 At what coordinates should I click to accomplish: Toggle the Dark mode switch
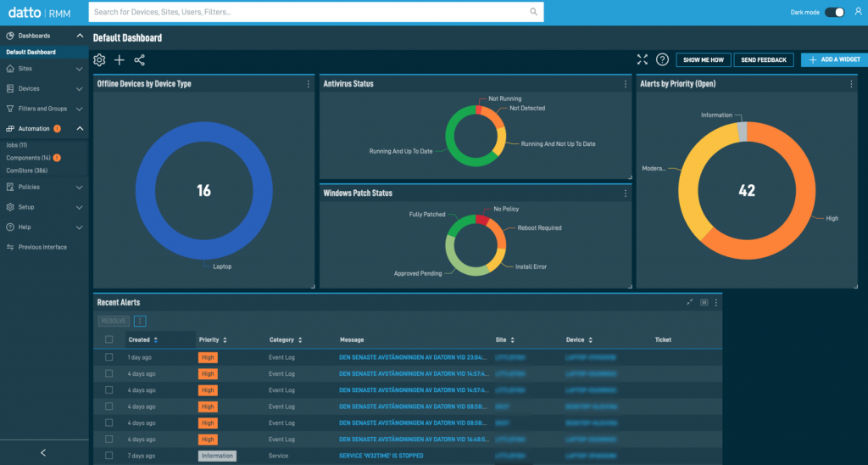(835, 12)
